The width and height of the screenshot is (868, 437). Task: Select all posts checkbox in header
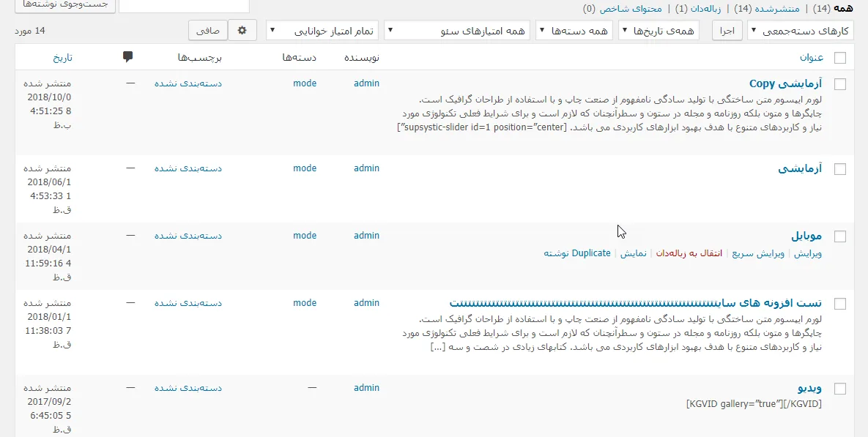(839, 58)
